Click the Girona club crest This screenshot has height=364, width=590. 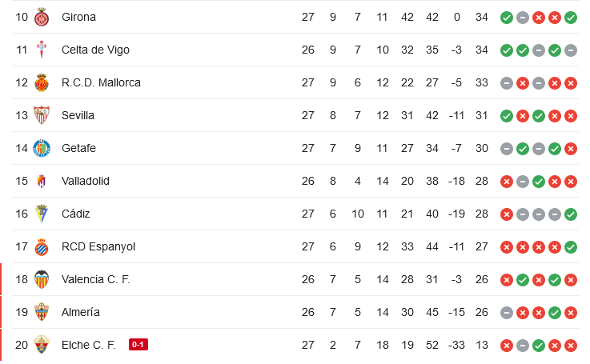42,18
